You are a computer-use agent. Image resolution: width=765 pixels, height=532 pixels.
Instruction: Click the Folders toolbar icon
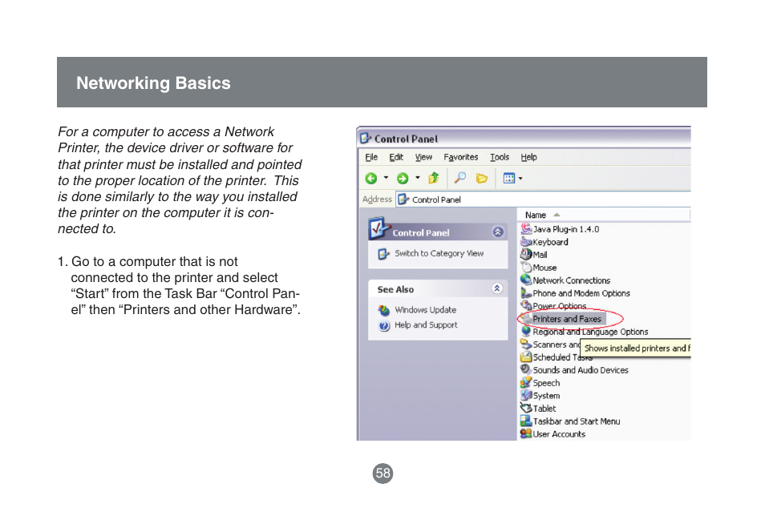click(x=482, y=179)
